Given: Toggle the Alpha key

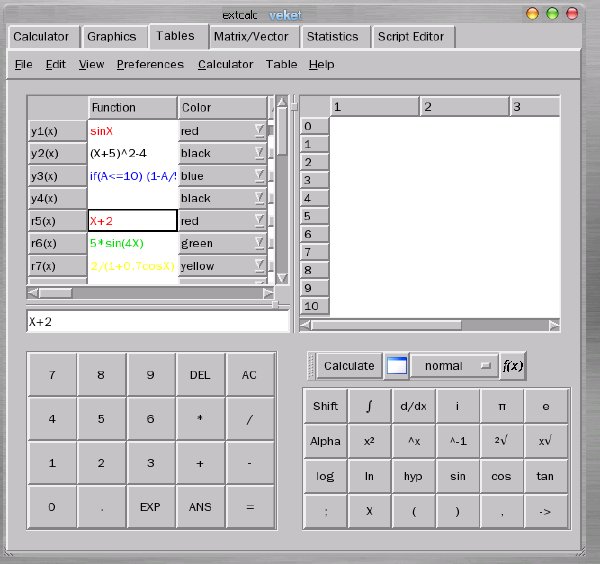Looking at the screenshot, I should pos(325,441).
